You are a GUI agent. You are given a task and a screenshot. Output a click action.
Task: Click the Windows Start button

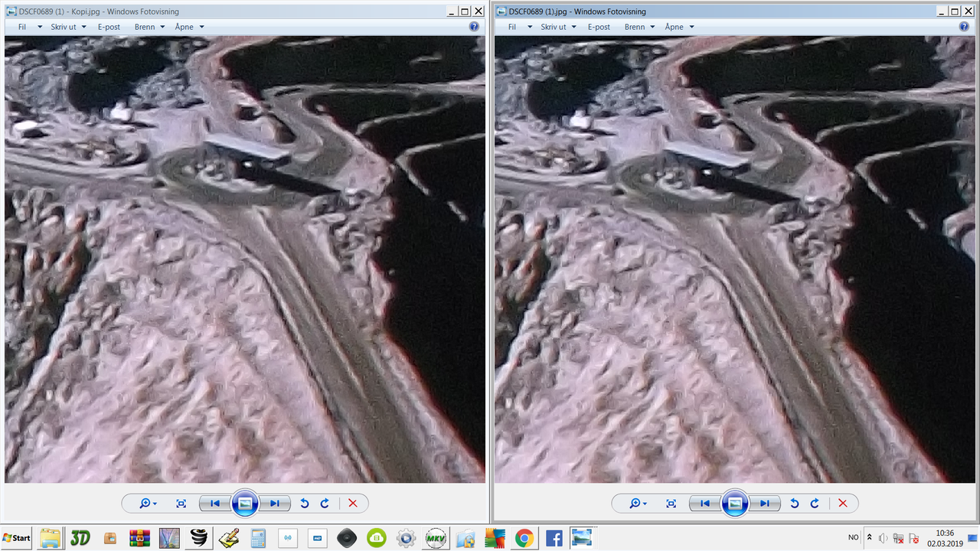17,538
